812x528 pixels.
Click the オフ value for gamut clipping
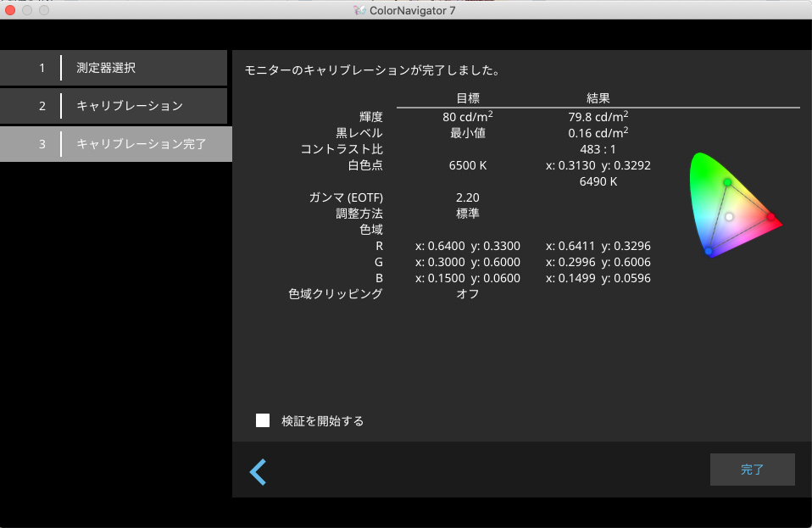[468, 293]
